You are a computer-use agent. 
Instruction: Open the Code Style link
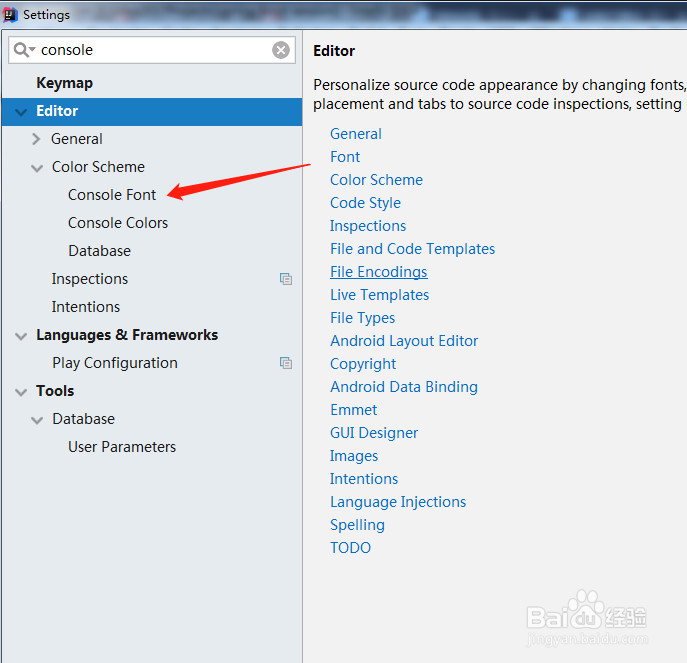pyautogui.click(x=365, y=203)
